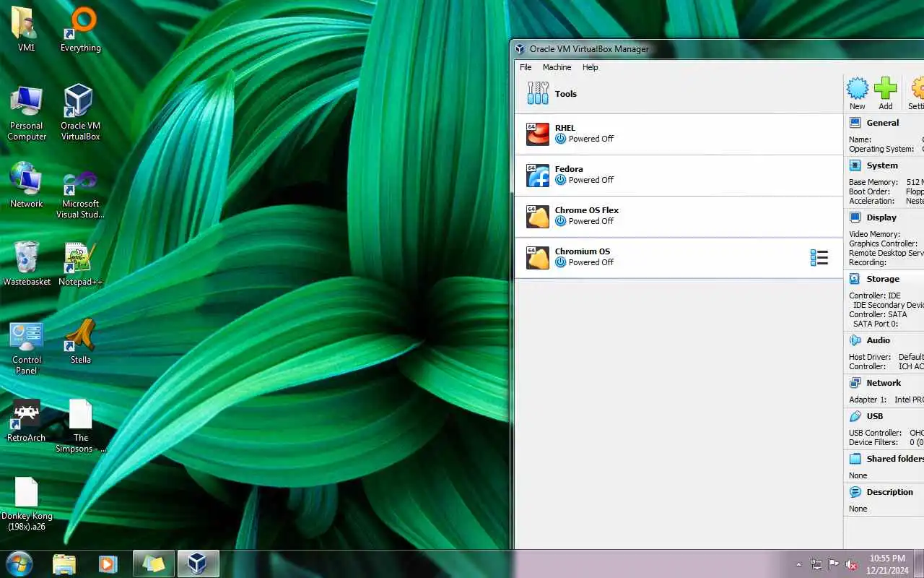Click the New machine toolbar button

pyautogui.click(x=858, y=94)
